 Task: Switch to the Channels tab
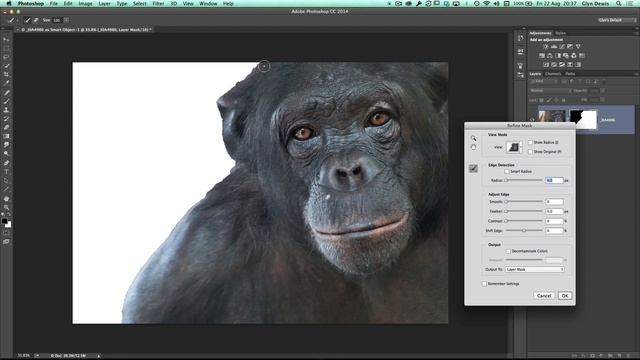coord(553,74)
